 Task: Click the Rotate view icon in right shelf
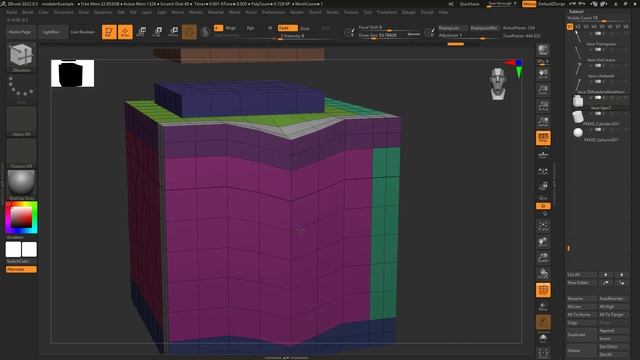click(543, 273)
